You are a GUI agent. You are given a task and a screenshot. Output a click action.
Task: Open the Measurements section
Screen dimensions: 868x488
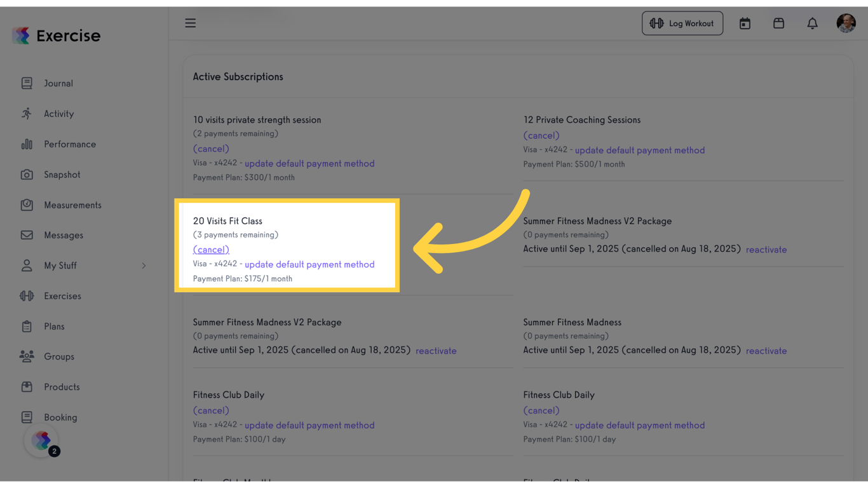(x=72, y=205)
